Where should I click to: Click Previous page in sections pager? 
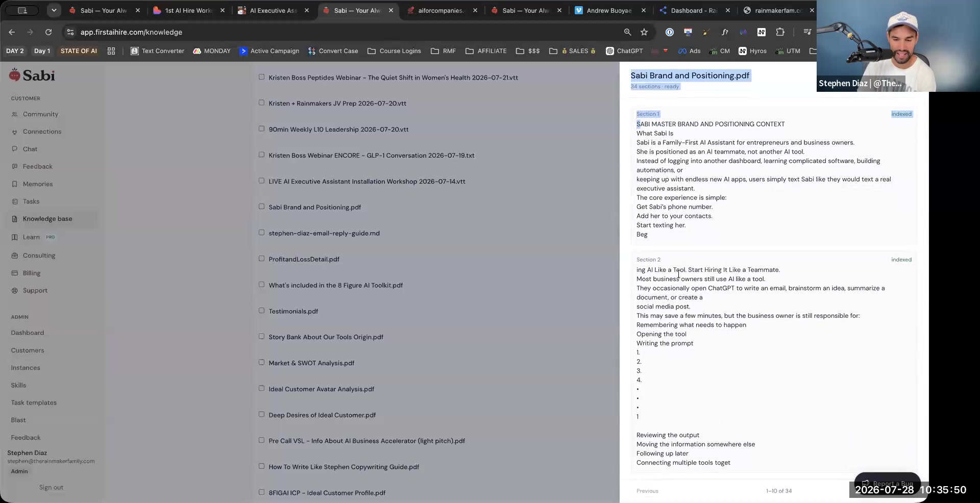click(x=647, y=491)
